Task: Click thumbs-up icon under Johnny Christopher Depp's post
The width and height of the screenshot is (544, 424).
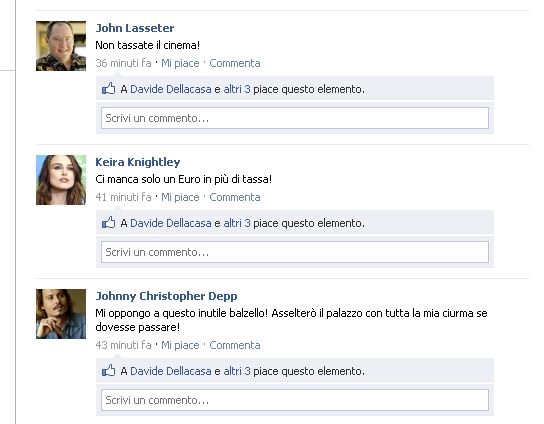Action: point(109,371)
